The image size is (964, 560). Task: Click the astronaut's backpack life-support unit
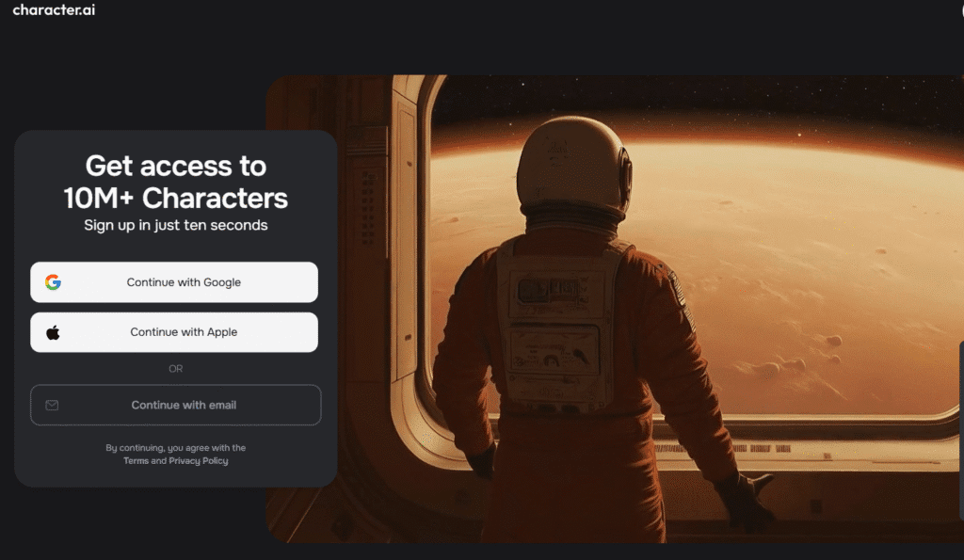(556, 326)
